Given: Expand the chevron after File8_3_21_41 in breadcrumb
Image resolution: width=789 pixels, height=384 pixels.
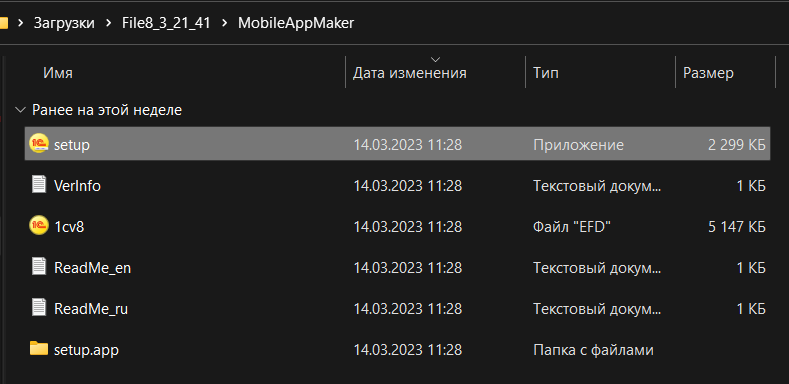Looking at the screenshot, I should point(224,23).
